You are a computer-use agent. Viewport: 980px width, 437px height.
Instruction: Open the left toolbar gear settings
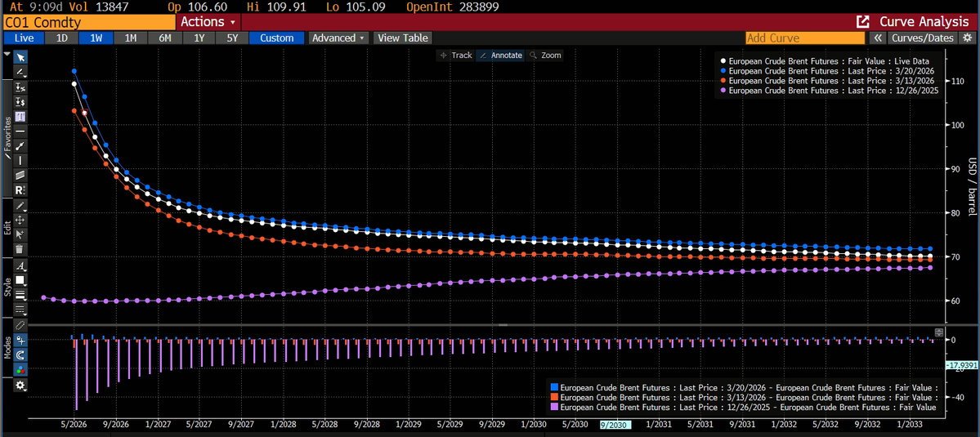tap(20, 386)
